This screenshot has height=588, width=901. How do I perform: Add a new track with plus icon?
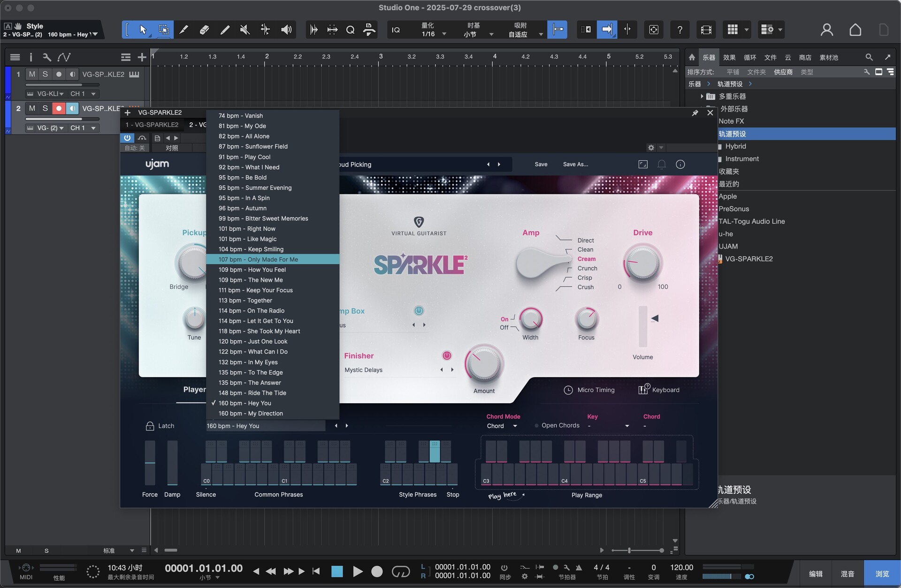point(142,57)
